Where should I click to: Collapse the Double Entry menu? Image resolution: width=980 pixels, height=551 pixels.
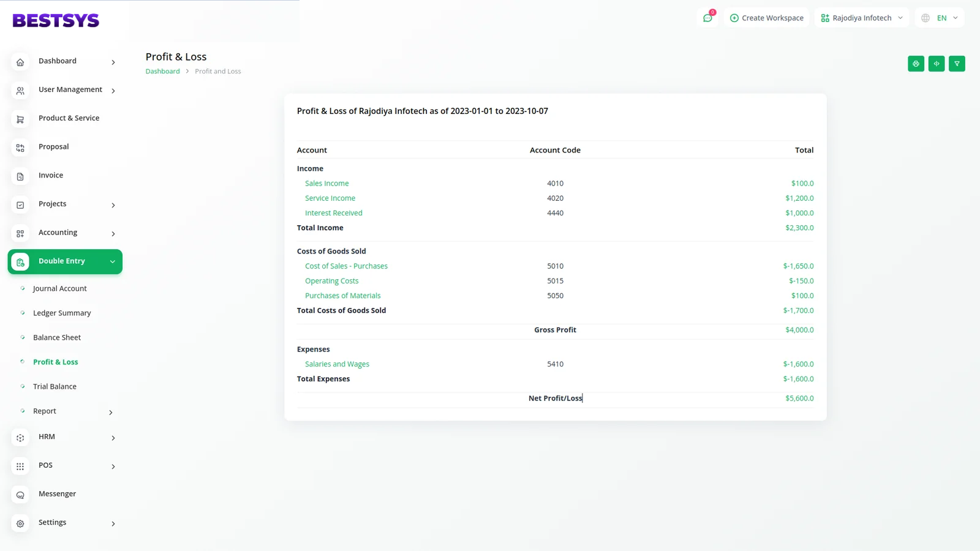(113, 261)
